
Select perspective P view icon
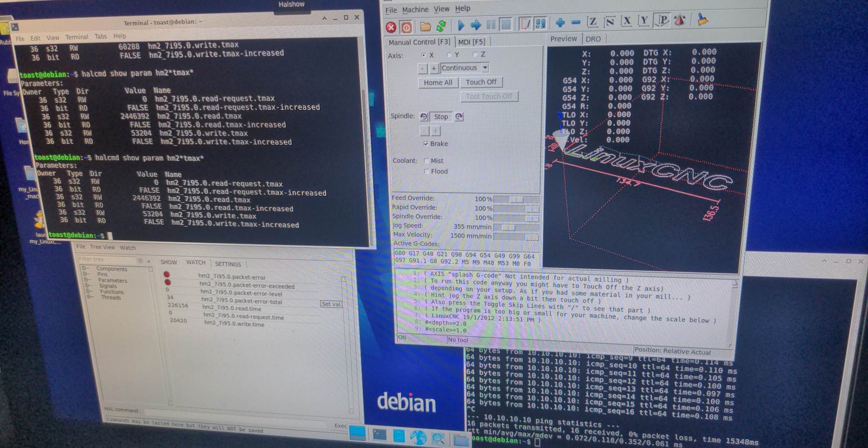(x=662, y=20)
